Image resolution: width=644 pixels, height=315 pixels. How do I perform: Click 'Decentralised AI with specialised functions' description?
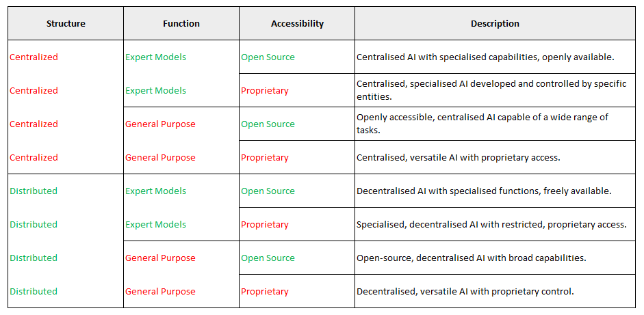[484, 191]
